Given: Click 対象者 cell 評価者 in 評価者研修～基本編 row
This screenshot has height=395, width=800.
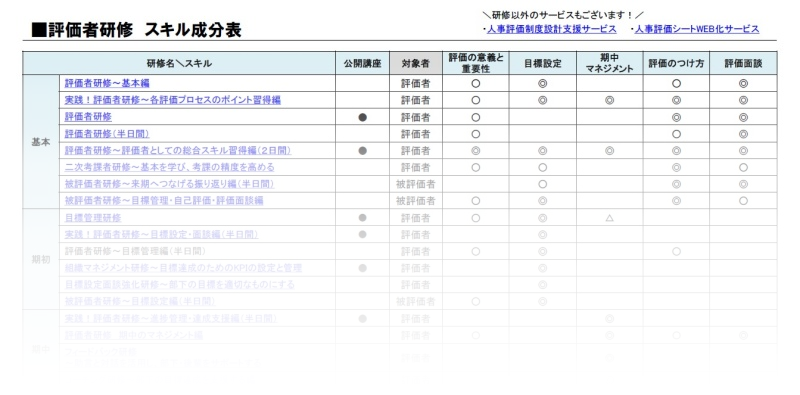Looking at the screenshot, I should click(415, 83).
